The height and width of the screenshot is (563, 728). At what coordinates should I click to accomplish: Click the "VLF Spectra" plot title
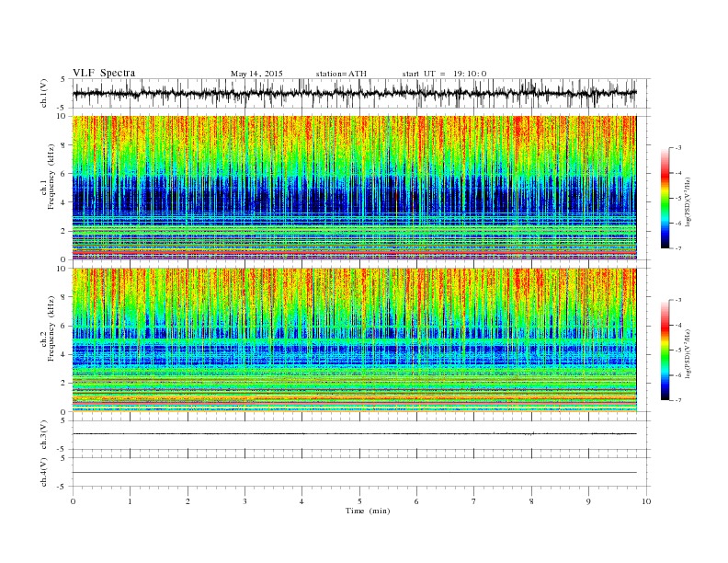coord(104,73)
